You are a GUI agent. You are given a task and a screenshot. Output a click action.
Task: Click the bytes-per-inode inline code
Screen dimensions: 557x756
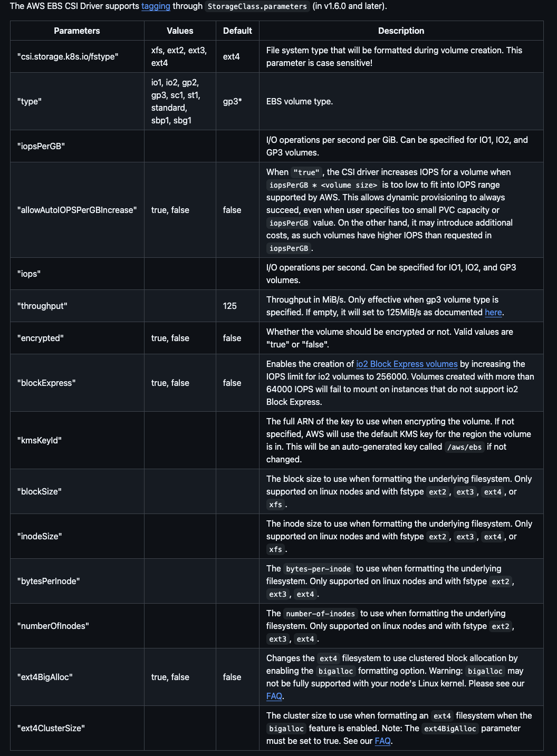click(318, 569)
